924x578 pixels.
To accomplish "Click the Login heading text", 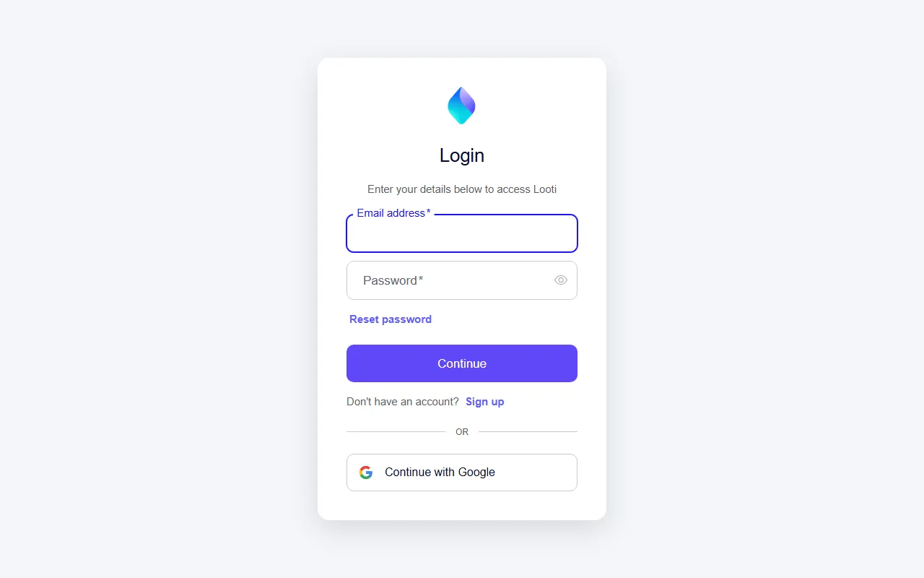I will [462, 155].
